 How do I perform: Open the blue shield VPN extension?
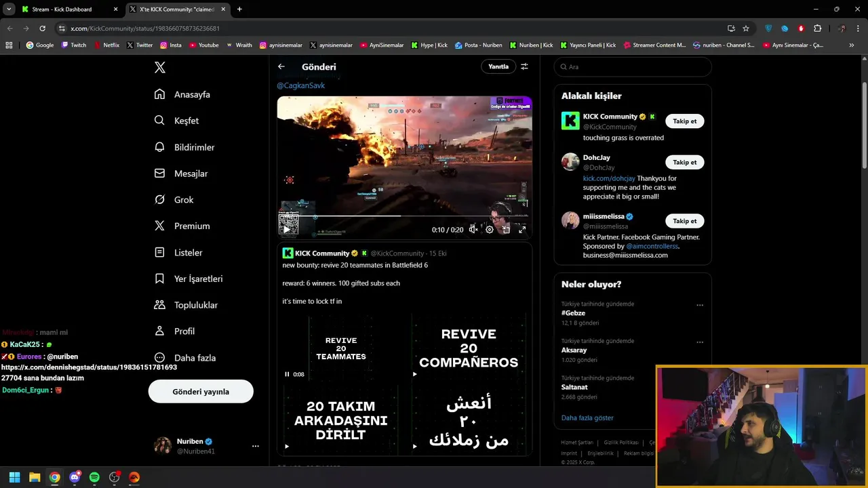pyautogui.click(x=768, y=28)
